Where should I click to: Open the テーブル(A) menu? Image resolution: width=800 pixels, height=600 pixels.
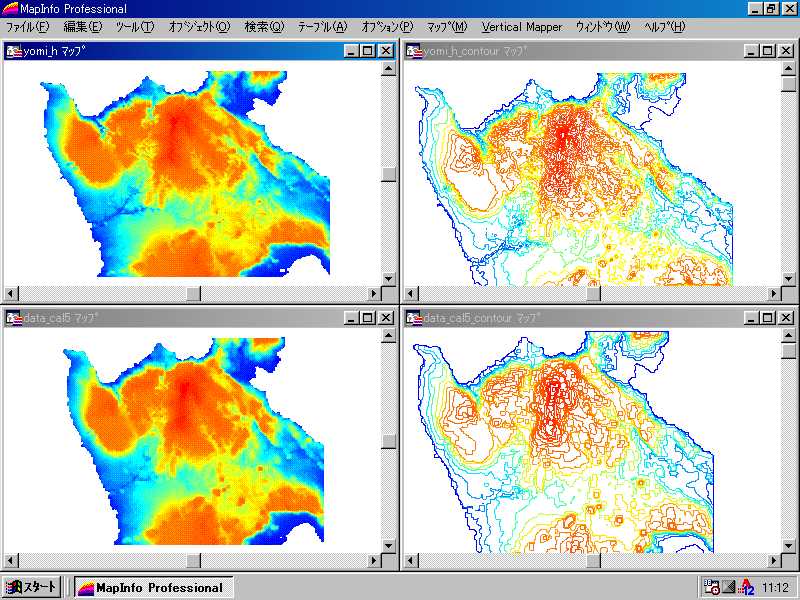[322, 27]
